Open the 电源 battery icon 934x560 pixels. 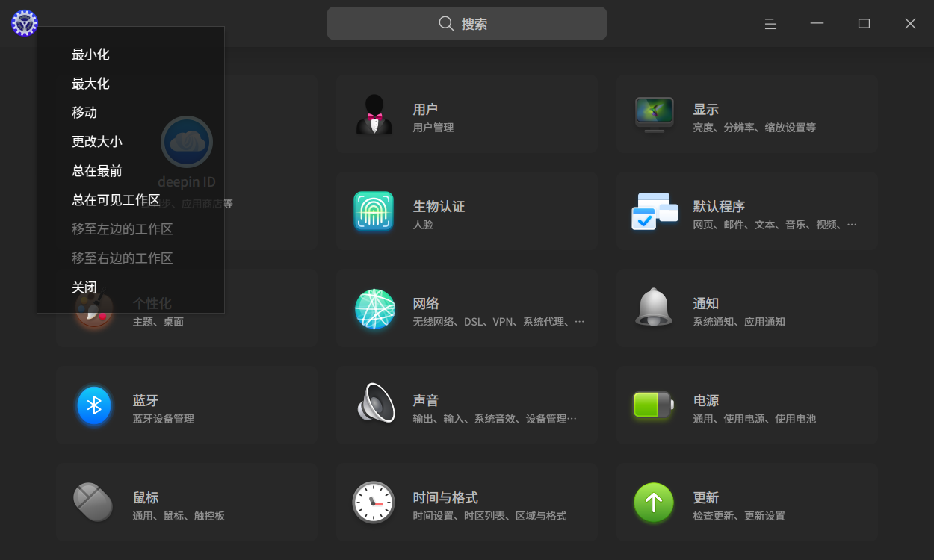pos(653,405)
